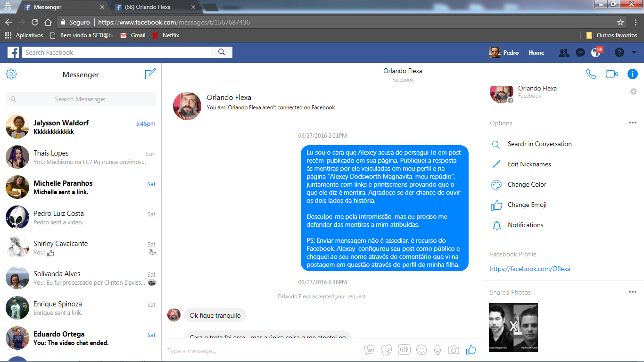Open the Outros favoritos bookmarks folder
644x362 pixels.
(611, 35)
